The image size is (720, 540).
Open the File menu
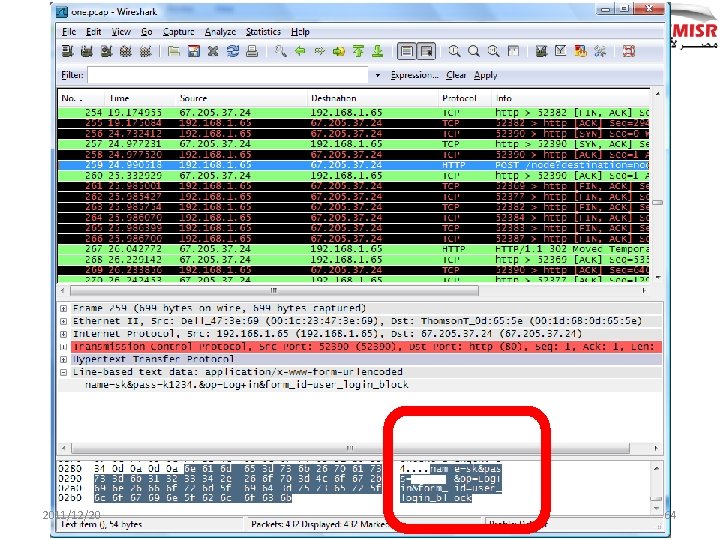pyautogui.click(x=69, y=32)
